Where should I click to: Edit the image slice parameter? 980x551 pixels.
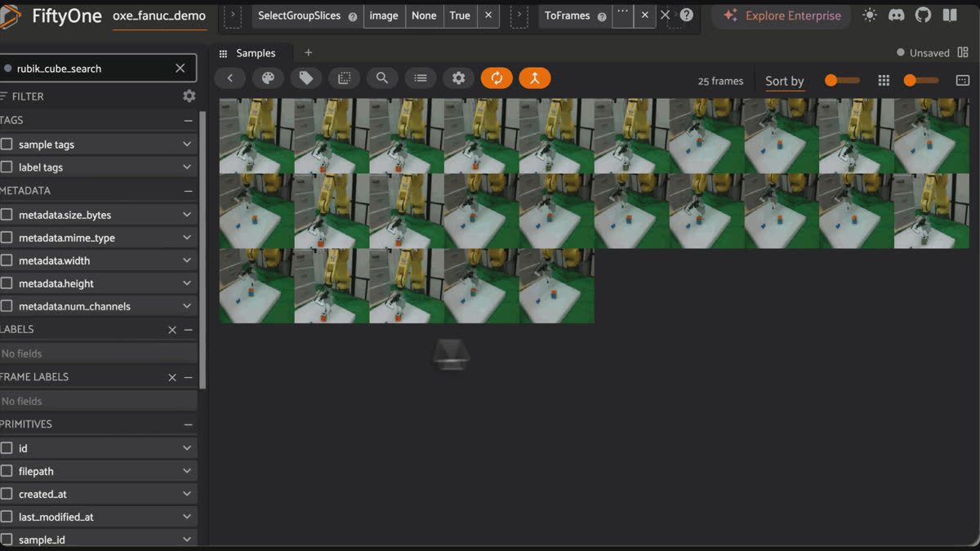(x=384, y=16)
